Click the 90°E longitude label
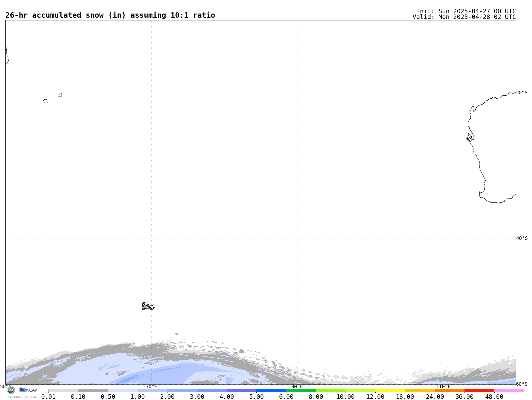 (x=297, y=386)
